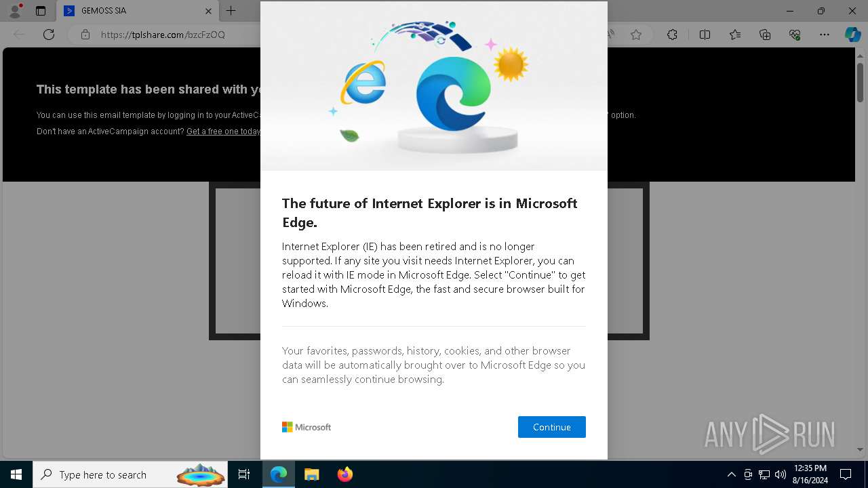Click the dialog headline about Internet Explorer
This screenshot has width=868, height=488.
click(x=430, y=212)
